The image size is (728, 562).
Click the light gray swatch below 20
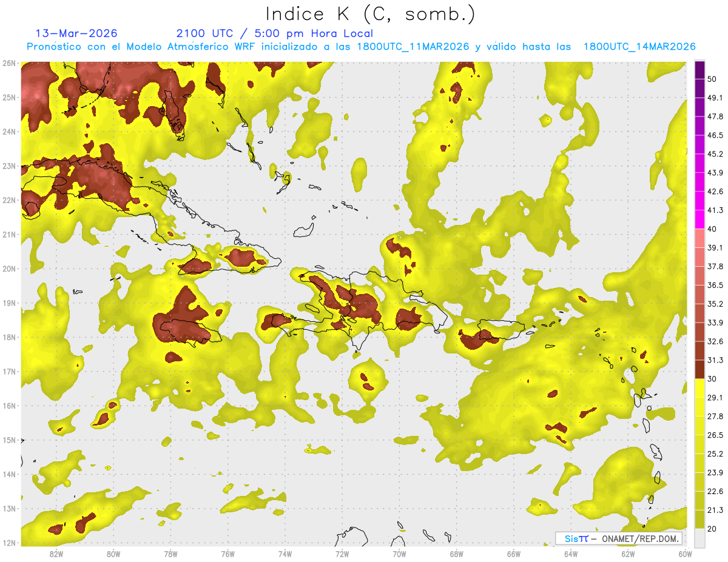click(x=699, y=538)
